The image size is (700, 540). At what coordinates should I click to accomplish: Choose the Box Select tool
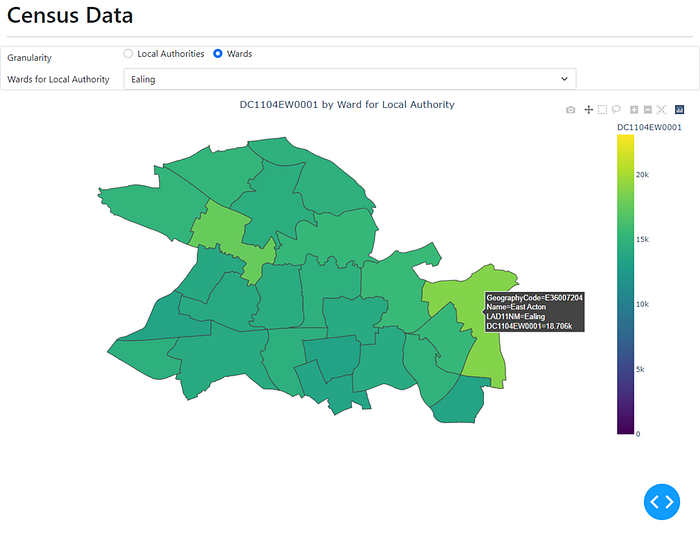pos(602,110)
